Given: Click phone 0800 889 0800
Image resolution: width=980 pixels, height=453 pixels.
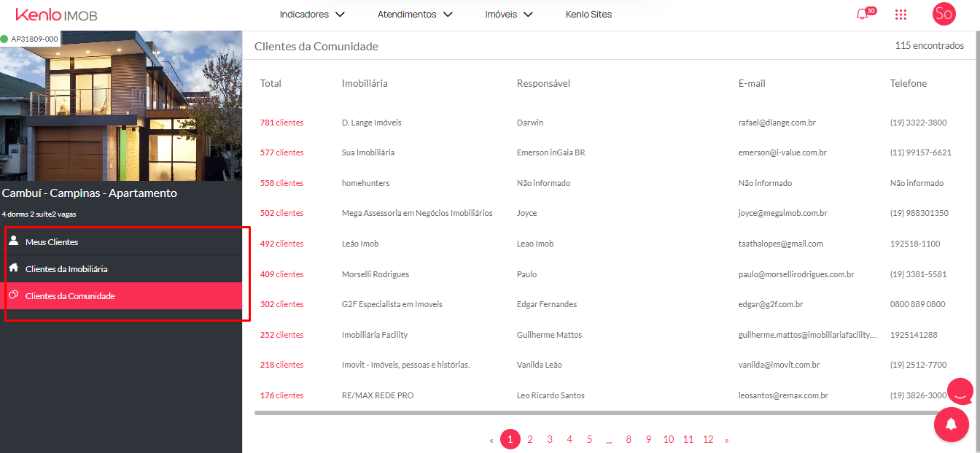Looking at the screenshot, I should [918, 304].
